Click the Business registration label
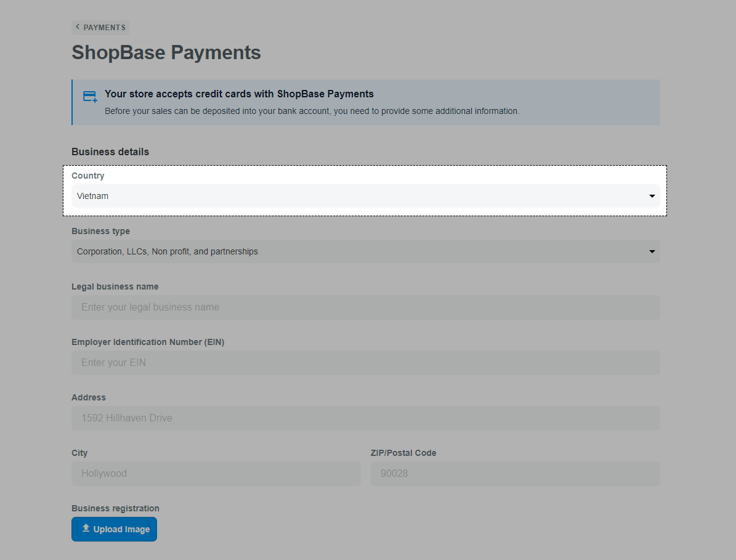 coord(115,508)
